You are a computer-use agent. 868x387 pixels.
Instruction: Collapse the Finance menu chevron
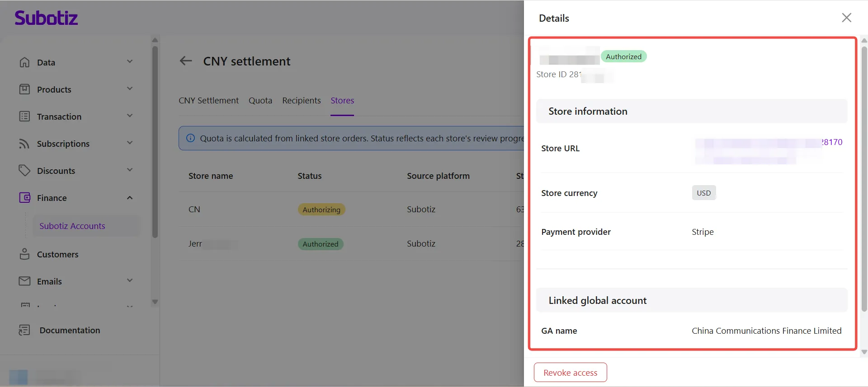130,198
